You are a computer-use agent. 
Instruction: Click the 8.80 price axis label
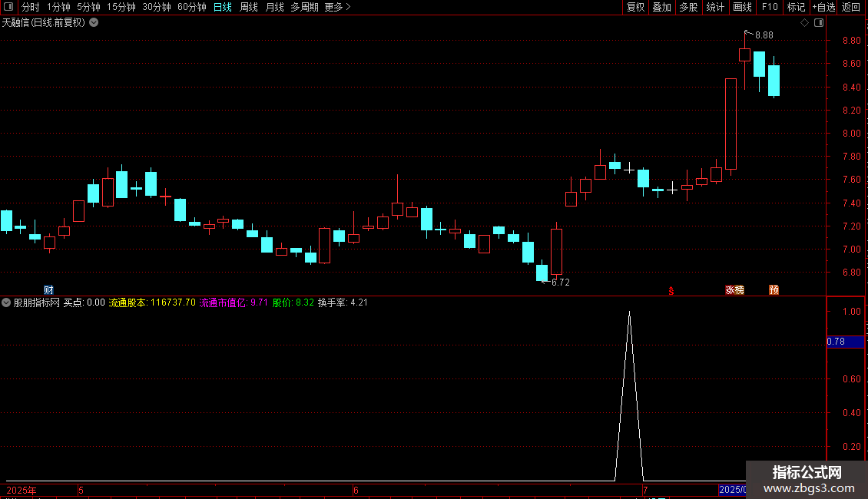851,41
